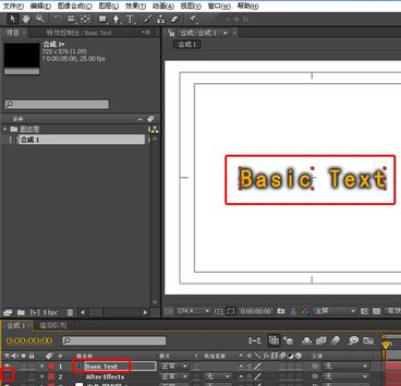
Task: Click the 8 bpc color depth button
Action: 50,313
